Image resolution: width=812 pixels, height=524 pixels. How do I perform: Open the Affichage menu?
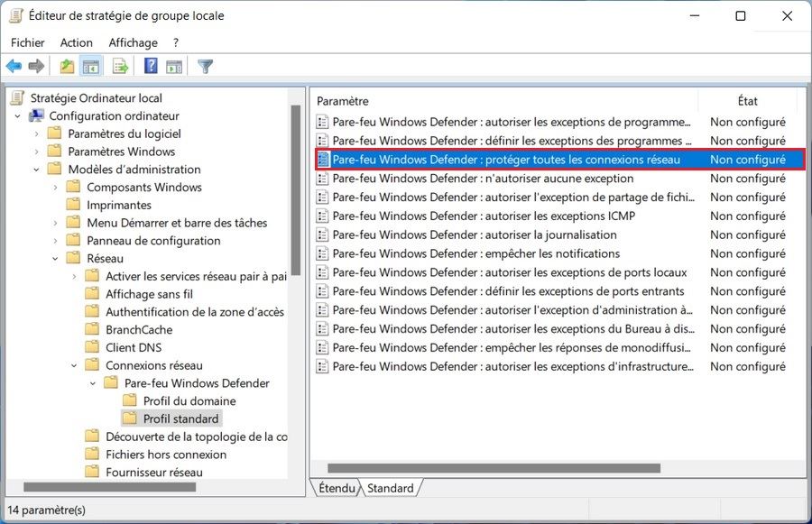[x=133, y=42]
